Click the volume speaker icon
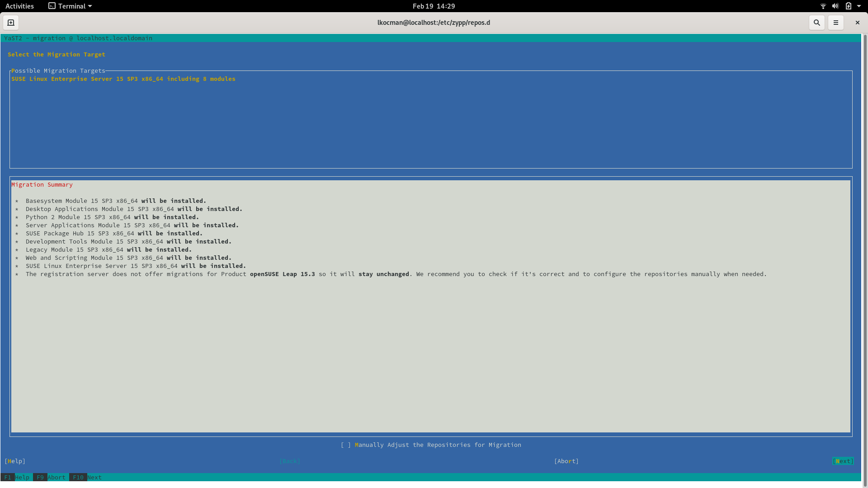868x488 pixels. (835, 6)
